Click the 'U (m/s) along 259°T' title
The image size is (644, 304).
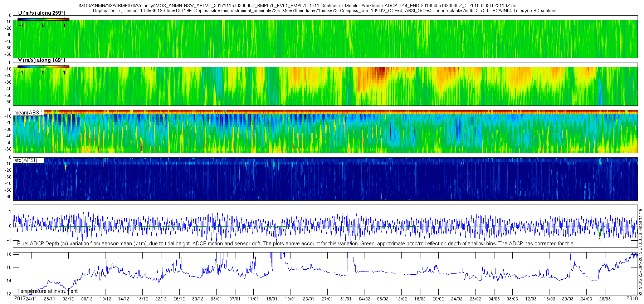[x=42, y=13]
